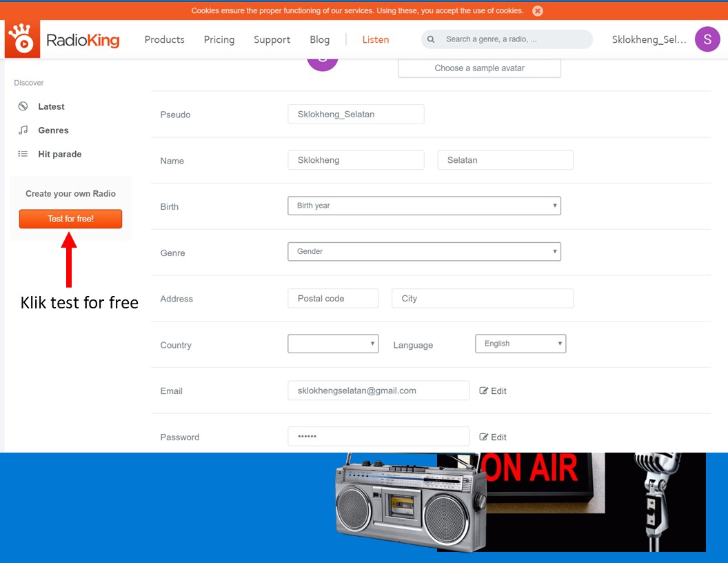Viewport: 728px width, 563px height.
Task: Click the Email row label
Action: point(172,391)
